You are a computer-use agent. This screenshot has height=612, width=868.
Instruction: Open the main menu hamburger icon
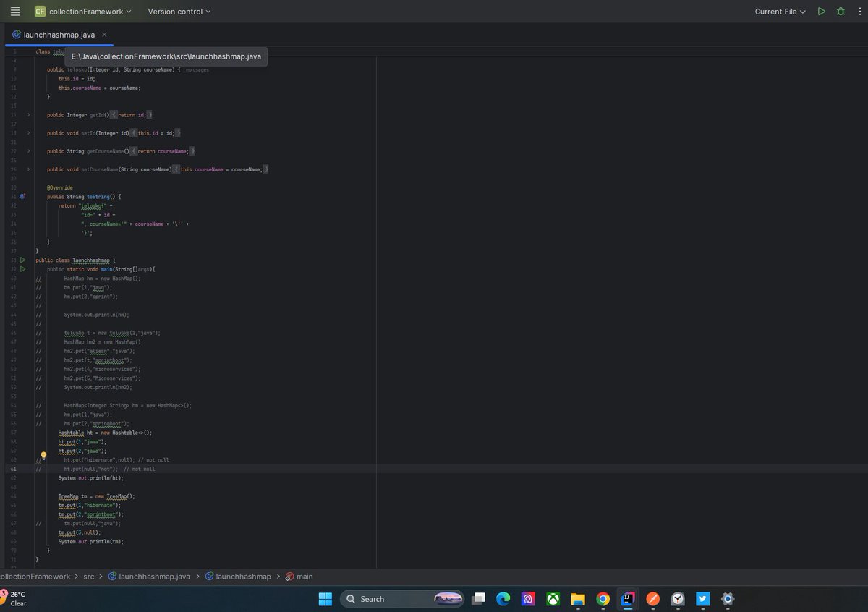coord(14,11)
